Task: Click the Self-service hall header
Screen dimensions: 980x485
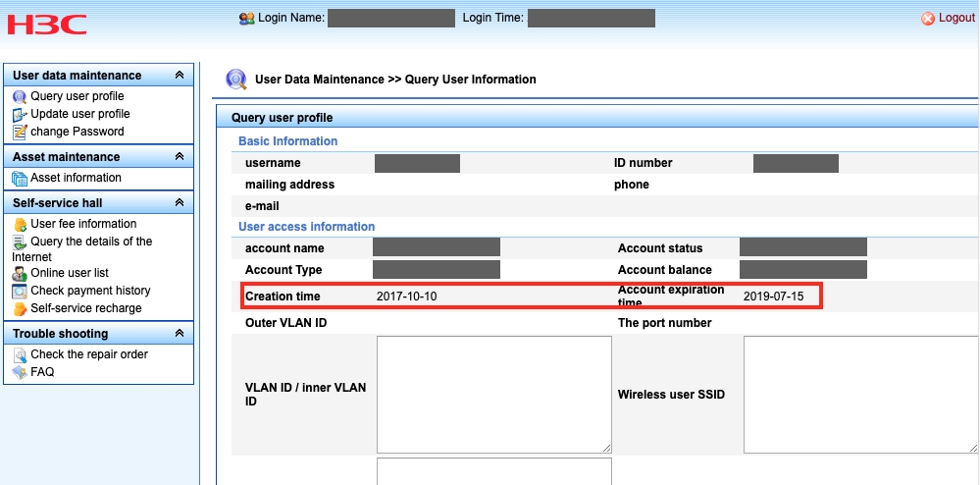Action: [x=99, y=203]
